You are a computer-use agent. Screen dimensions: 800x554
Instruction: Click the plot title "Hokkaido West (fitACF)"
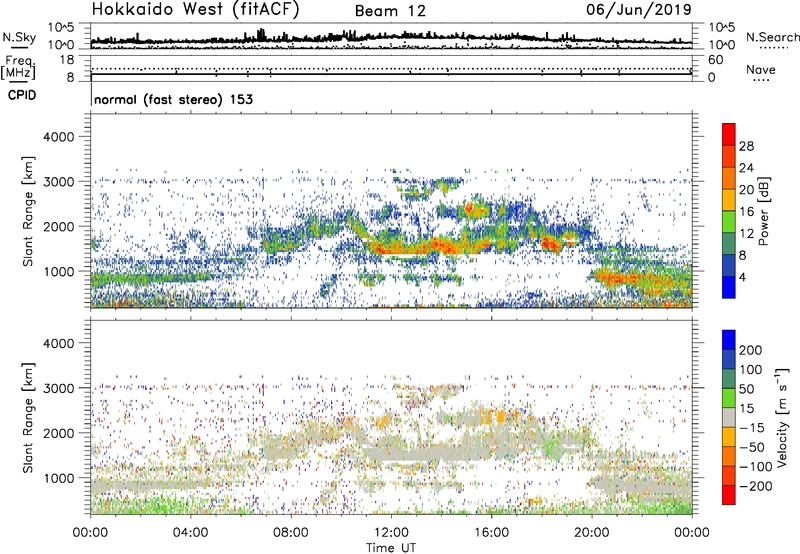point(195,10)
